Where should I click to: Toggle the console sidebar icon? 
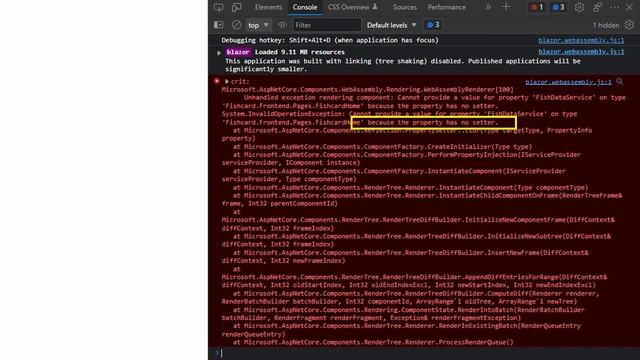coord(218,25)
